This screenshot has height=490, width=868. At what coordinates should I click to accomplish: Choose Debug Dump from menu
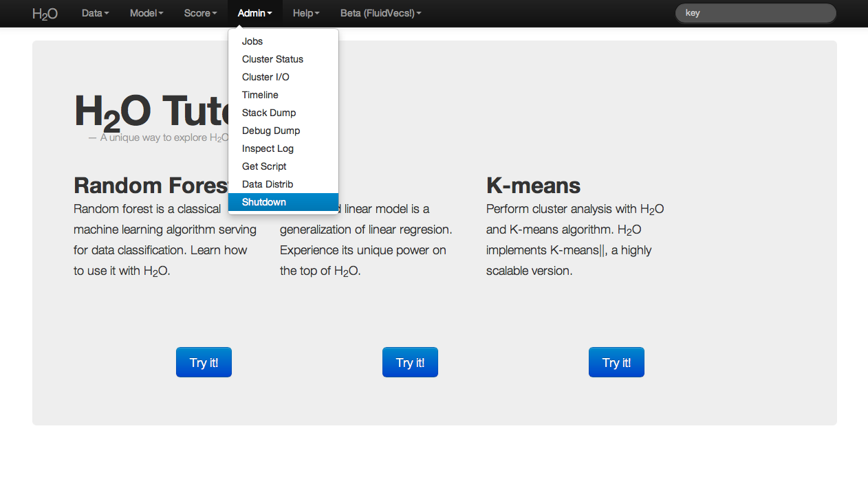[283, 131]
